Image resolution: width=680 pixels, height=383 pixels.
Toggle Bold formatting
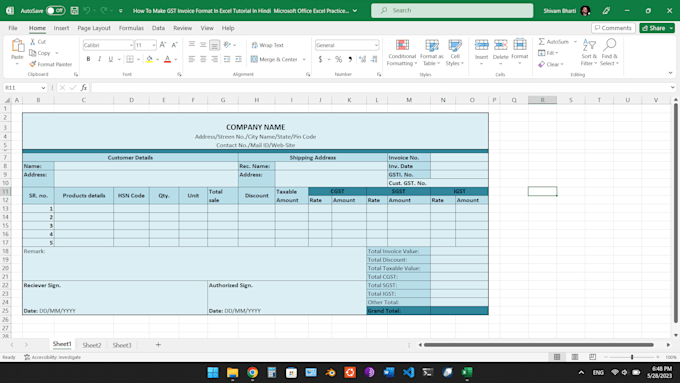(x=88, y=59)
